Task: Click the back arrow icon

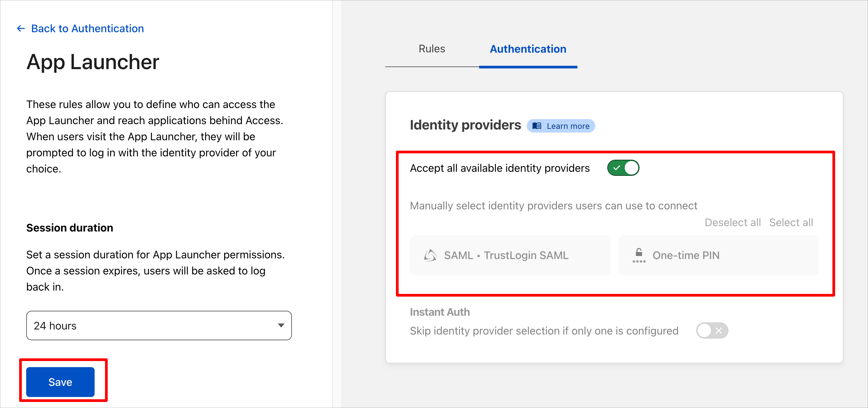Action: click(x=21, y=29)
